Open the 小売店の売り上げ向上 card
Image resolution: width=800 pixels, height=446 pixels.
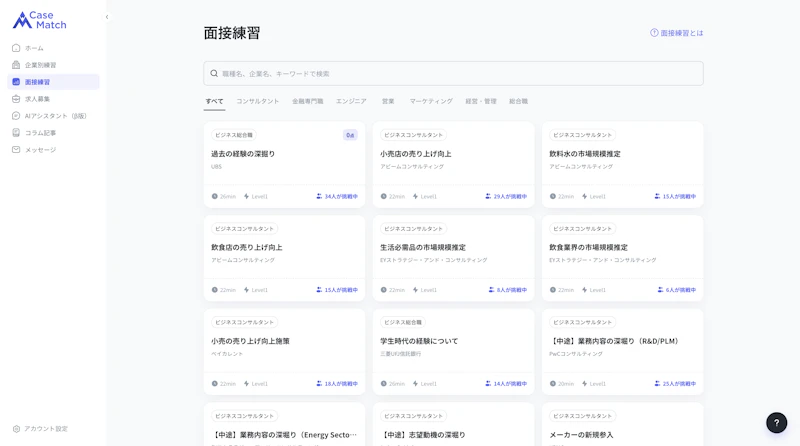[x=453, y=164]
